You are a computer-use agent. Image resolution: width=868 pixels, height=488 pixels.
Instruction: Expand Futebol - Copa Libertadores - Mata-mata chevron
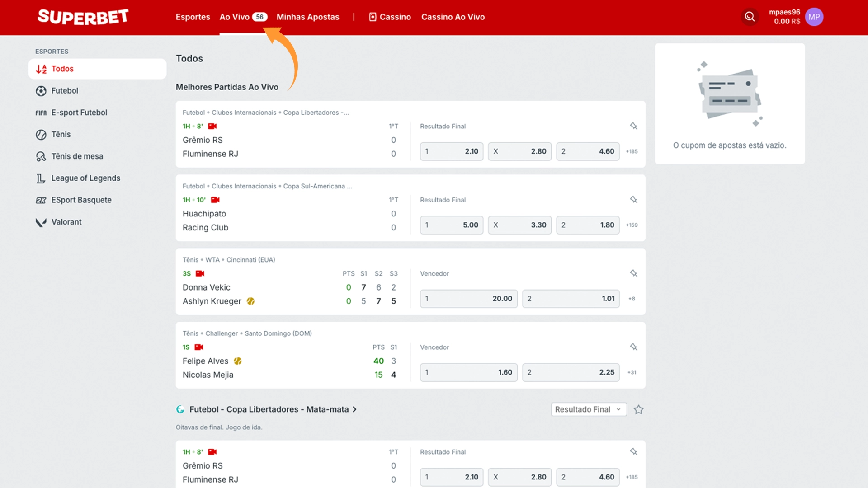[355, 409]
